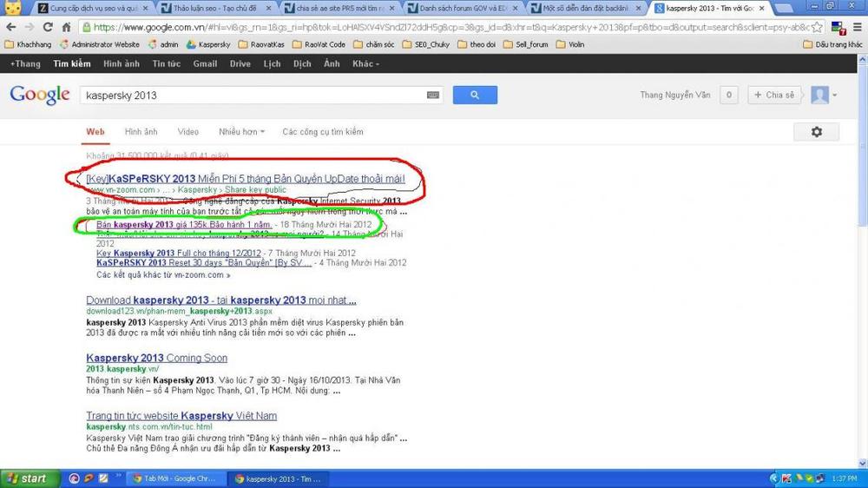Click the Kaspersky tray icon
868x488 pixels.
point(786,478)
